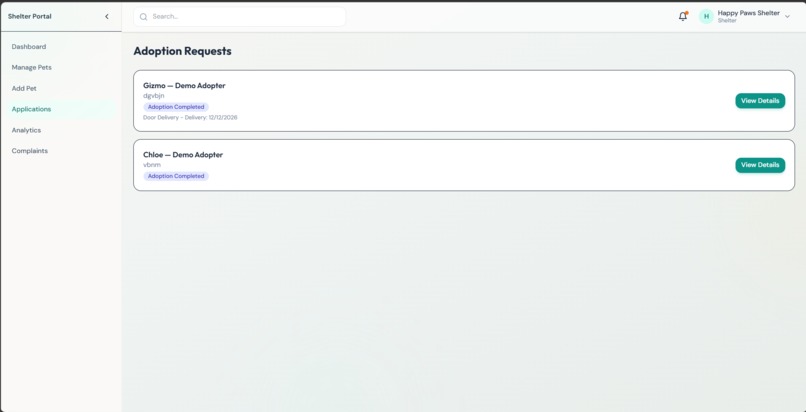Click Gizmo's Adoption Completed badge
The image size is (806, 412).
click(x=176, y=107)
